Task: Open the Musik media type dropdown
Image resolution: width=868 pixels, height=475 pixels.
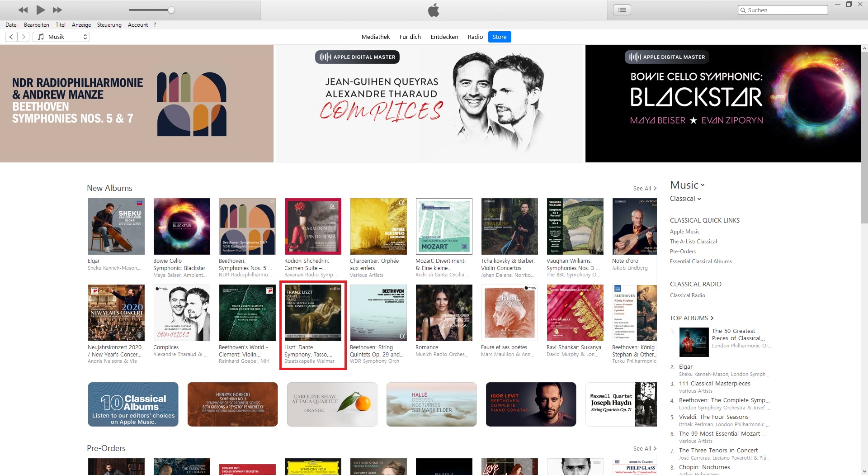Action: [61, 37]
